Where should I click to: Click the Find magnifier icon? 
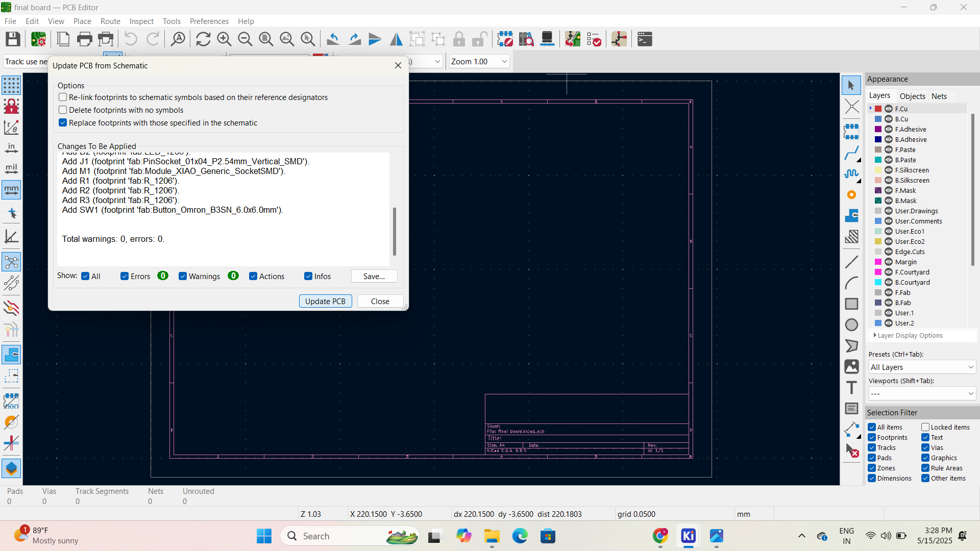coord(178,39)
